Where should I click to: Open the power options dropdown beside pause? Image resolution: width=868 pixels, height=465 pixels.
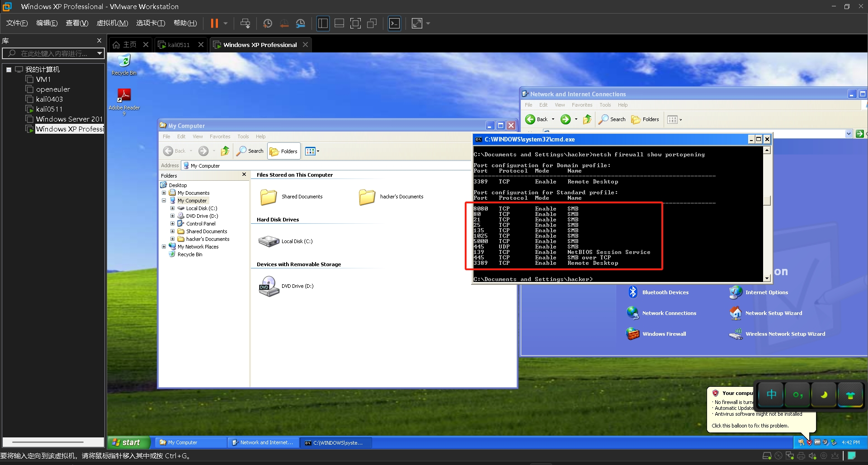coord(225,23)
